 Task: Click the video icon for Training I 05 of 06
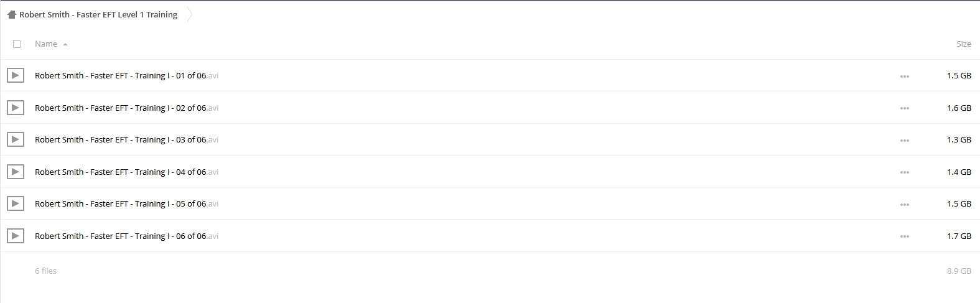coord(16,203)
